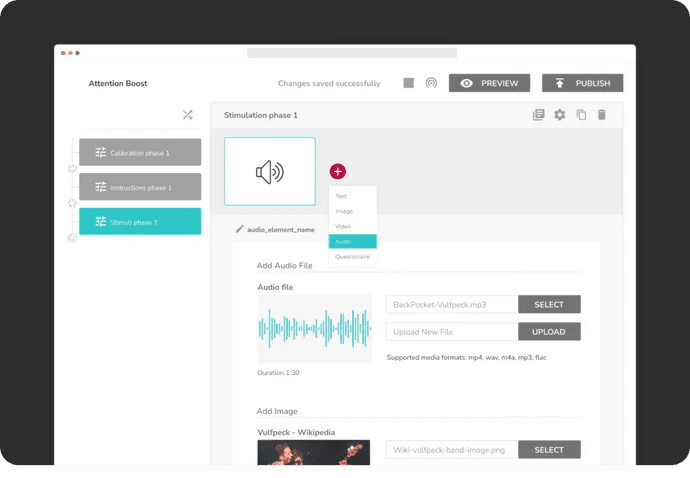Click the UPLOAD button for audio
690x478 pixels.
click(x=549, y=332)
